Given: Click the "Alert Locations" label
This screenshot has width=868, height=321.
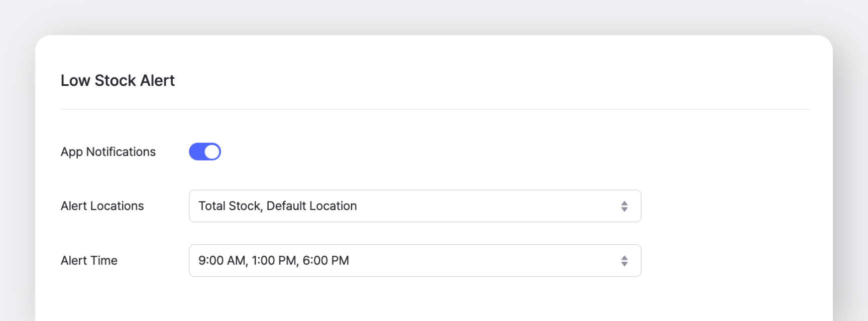Looking at the screenshot, I should point(102,206).
